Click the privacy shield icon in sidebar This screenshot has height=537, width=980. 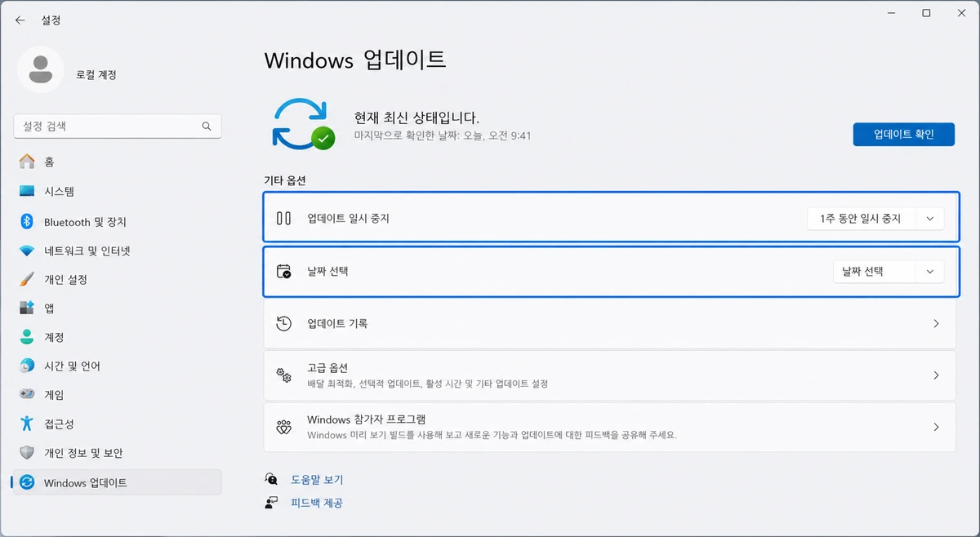point(27,452)
